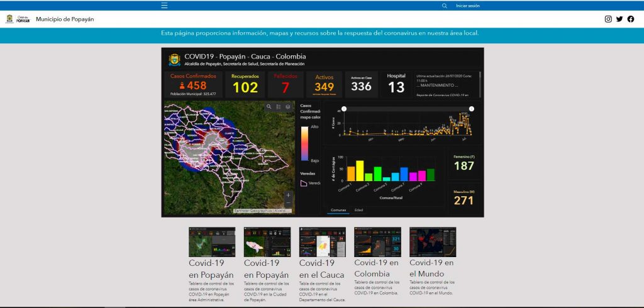
Task: Click the Recuperados 102 indicator
Action: tap(245, 85)
